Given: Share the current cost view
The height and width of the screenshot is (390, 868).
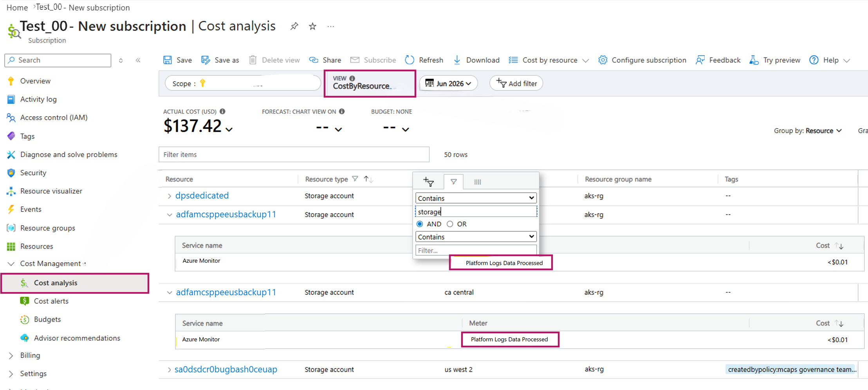Looking at the screenshot, I should [325, 60].
